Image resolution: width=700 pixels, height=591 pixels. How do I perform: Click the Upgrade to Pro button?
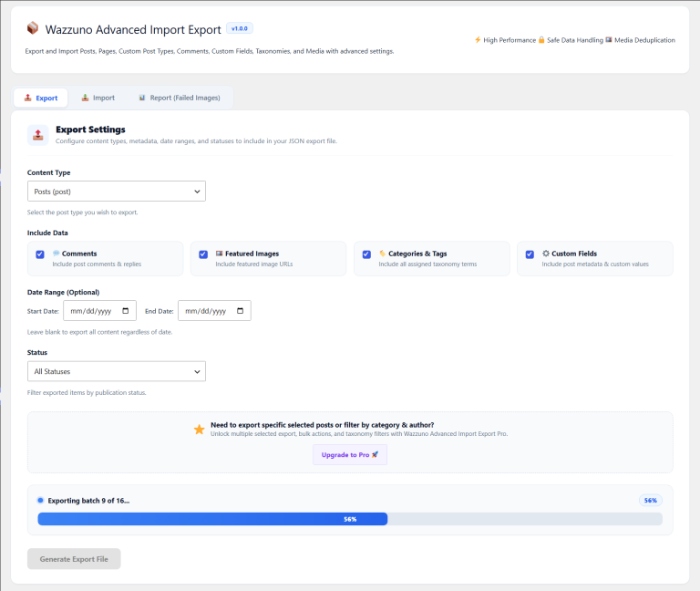pyautogui.click(x=350, y=455)
